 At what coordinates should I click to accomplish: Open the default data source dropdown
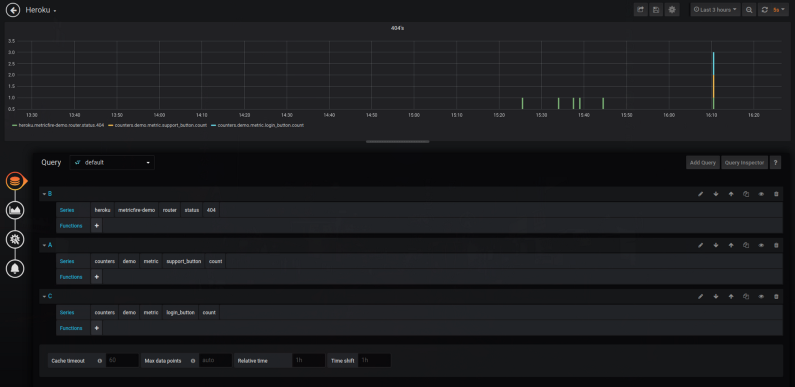click(112, 162)
